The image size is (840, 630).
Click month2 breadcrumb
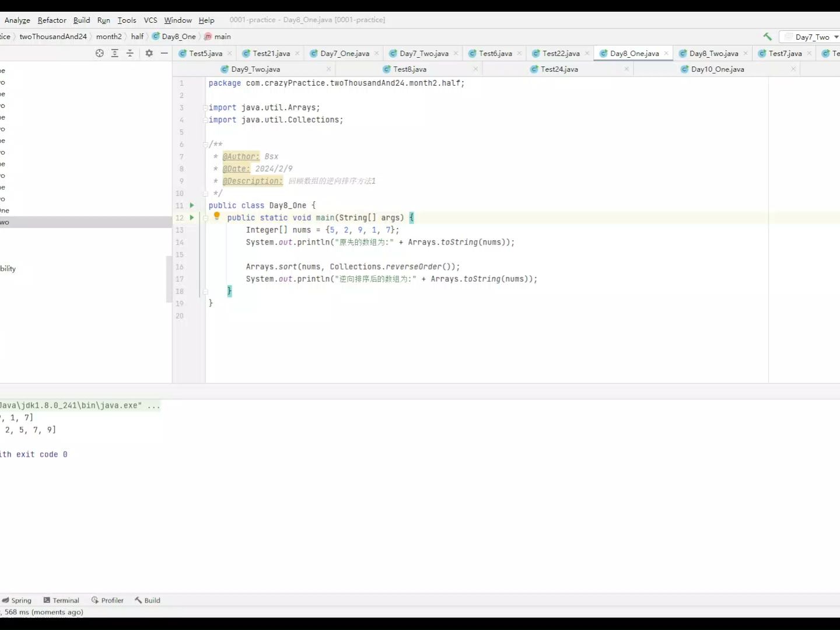point(109,36)
